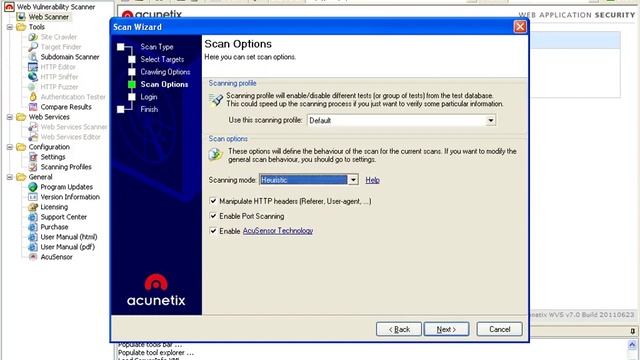The image size is (640, 360).
Task: Click the activity panel pin icon
Action: (633, 331)
